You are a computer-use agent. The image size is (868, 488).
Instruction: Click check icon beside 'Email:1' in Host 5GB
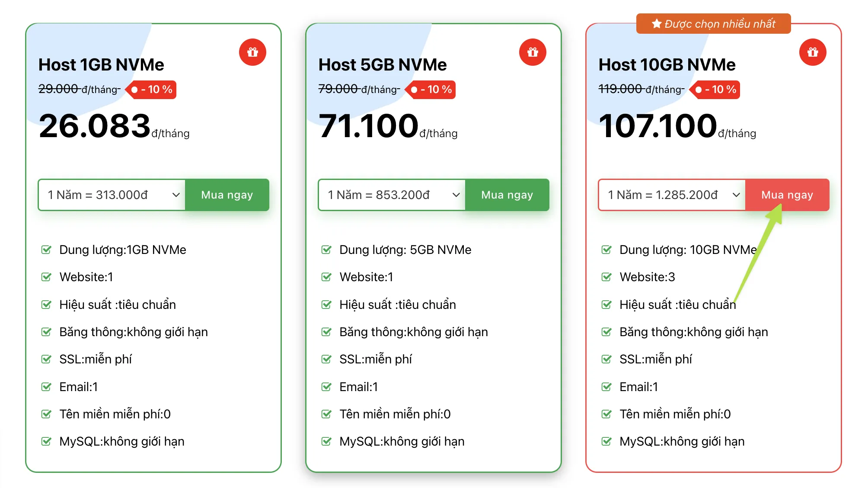[x=326, y=387]
